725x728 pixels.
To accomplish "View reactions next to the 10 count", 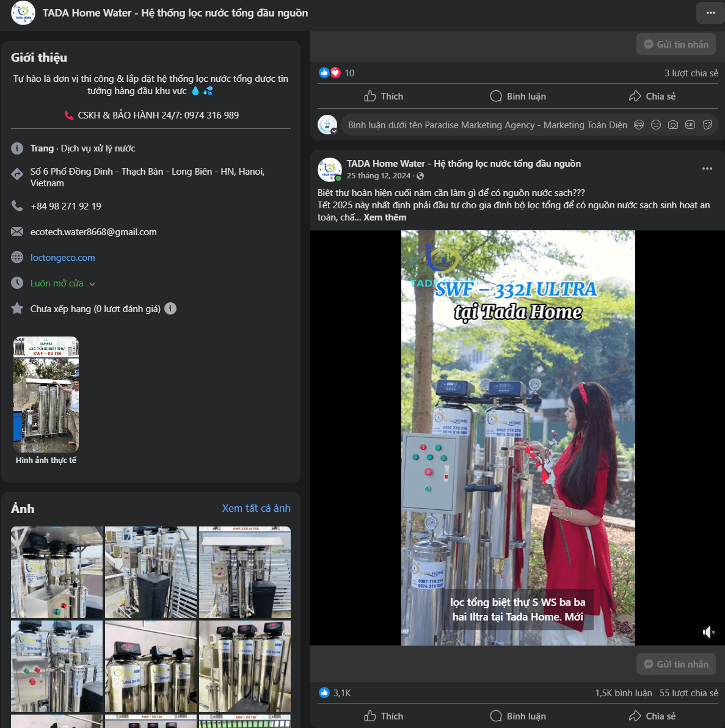I will pos(330,73).
